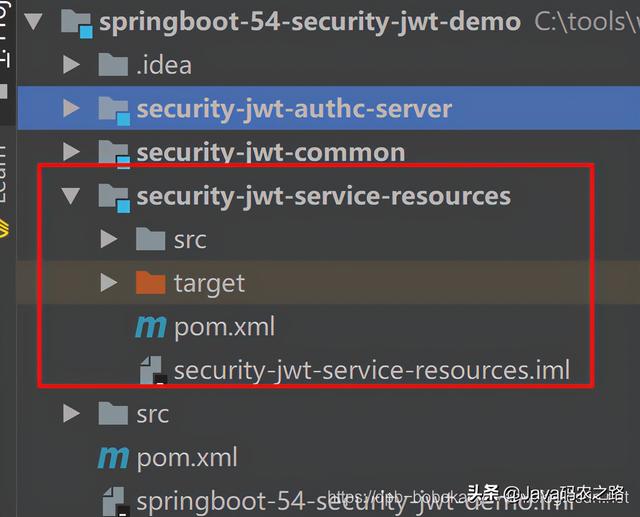
Task: Expand src under security-jwt-service-resources
Action: pos(109,239)
